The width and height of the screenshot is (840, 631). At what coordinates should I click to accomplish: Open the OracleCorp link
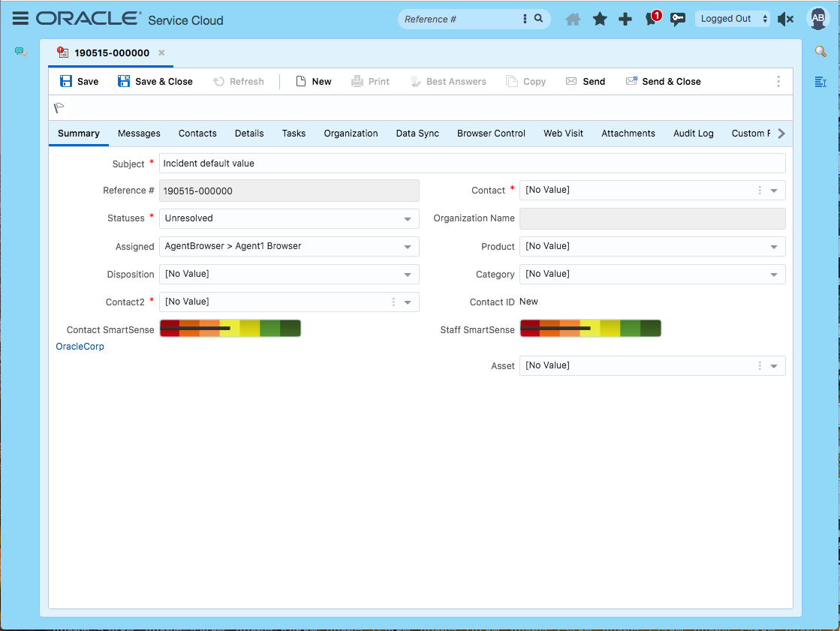point(80,346)
